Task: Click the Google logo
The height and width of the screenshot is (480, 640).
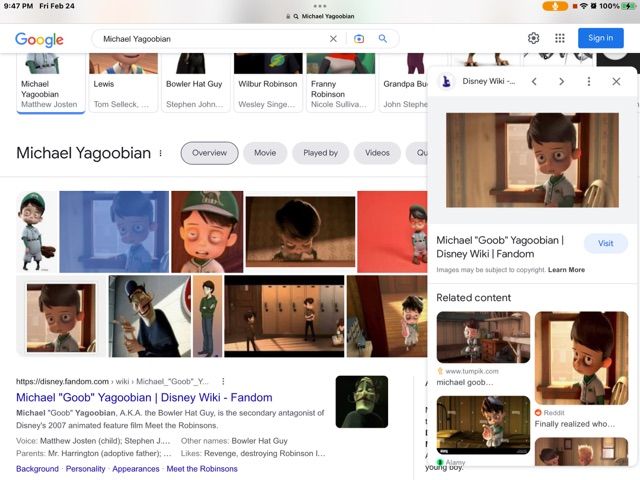Action: 39,39
